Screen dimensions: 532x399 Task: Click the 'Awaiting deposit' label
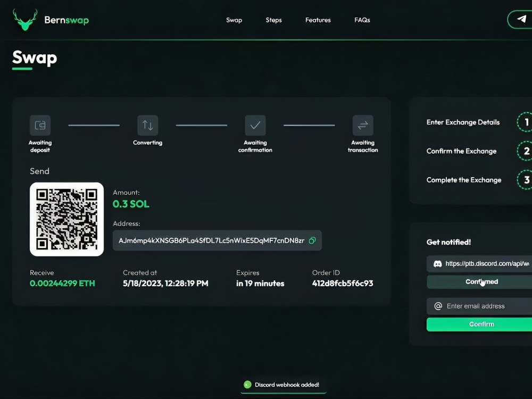(x=40, y=146)
